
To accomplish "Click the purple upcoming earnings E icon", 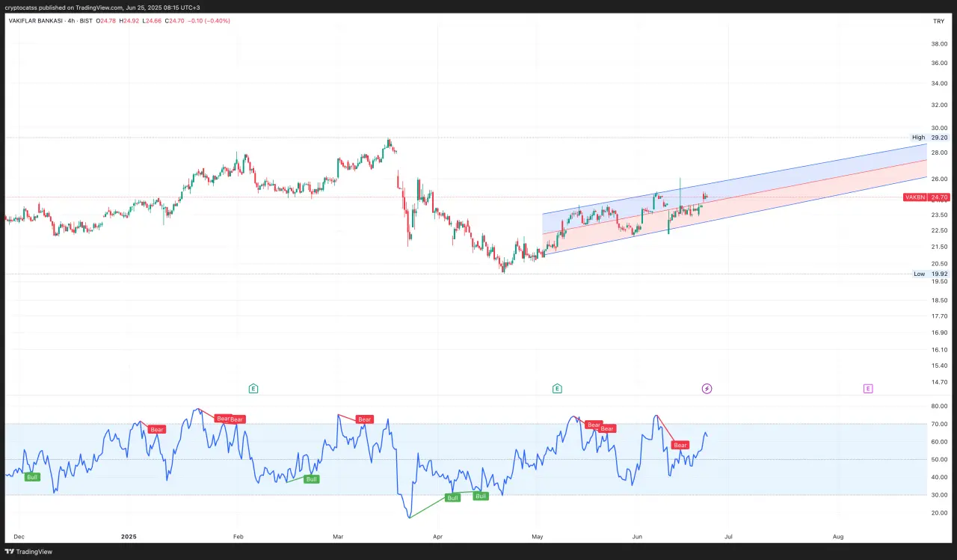I will coord(867,388).
